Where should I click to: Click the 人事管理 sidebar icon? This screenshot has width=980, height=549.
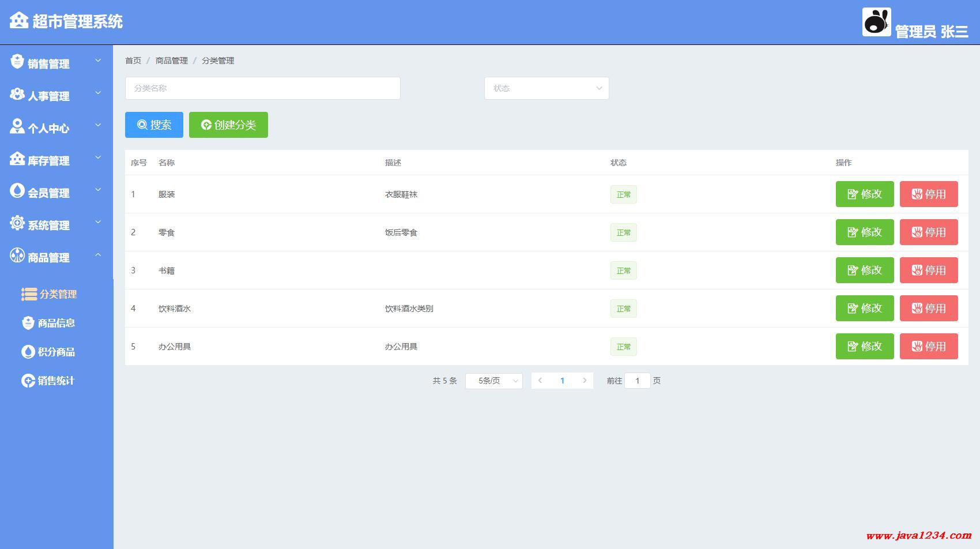pos(17,94)
